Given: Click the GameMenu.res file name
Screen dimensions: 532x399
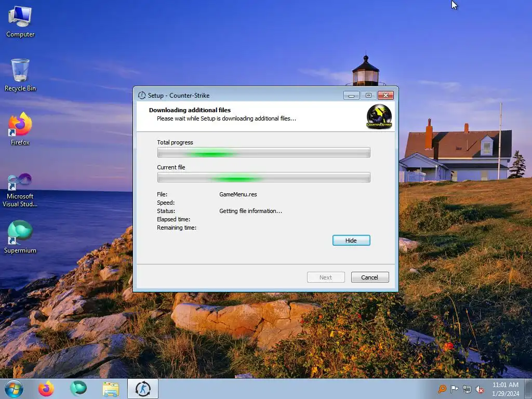Looking at the screenshot, I should (238, 194).
